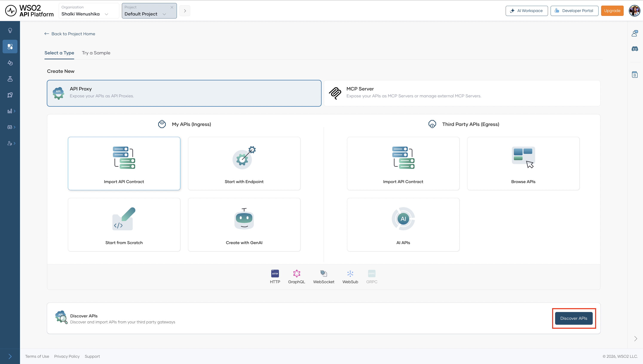Open the flask test sidebar icon
This screenshot has height=364, width=643.
pos(10,79)
